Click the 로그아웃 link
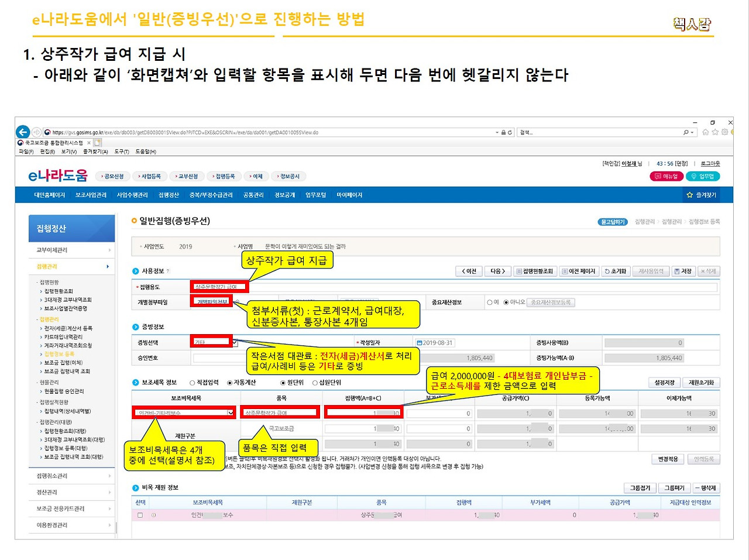The image size is (749, 560). point(710,164)
